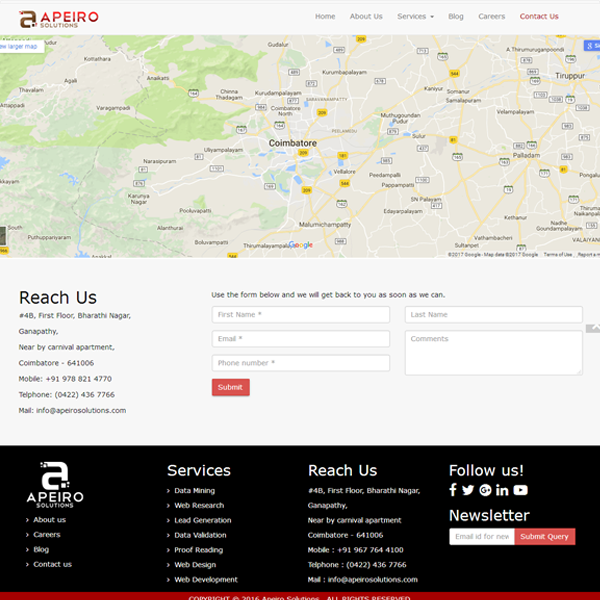Click footer mail info@apeirosolutions.com
The image size is (600, 600).
[x=372, y=580]
